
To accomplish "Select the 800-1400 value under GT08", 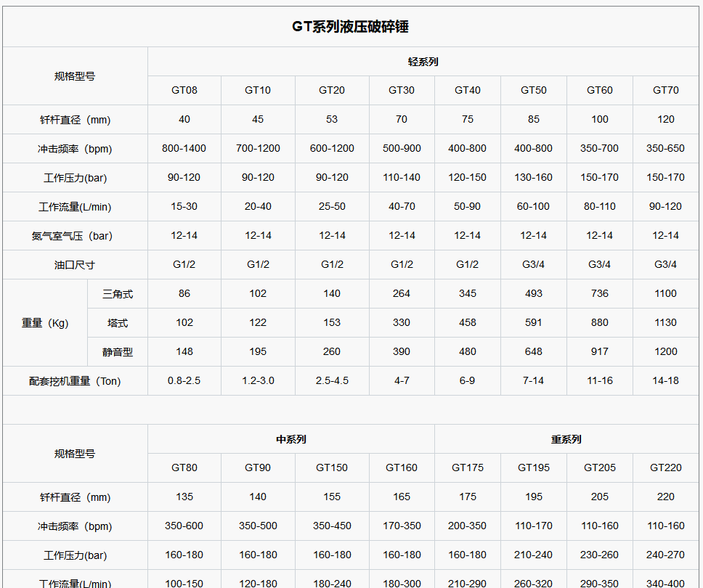I will pos(184,148).
